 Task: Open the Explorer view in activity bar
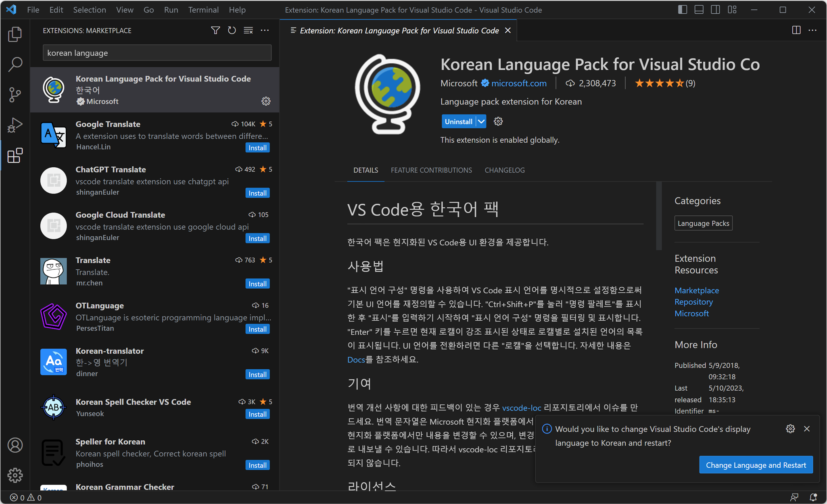tap(15, 34)
